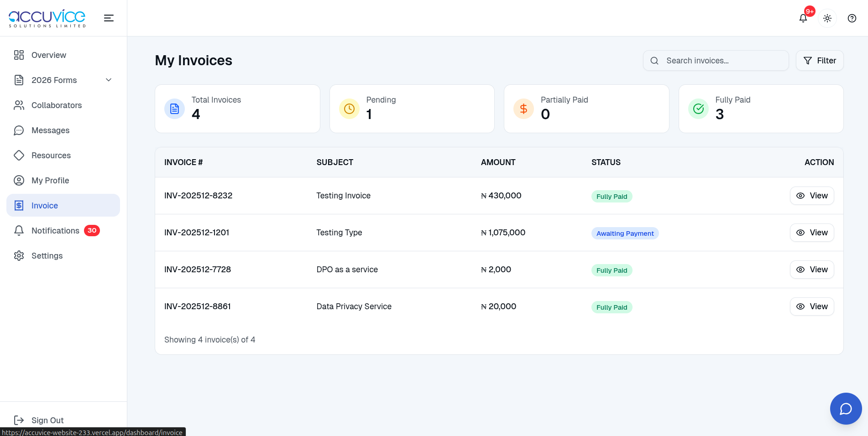Open the Messages section from sidebar
The height and width of the screenshot is (436, 868).
point(50,130)
